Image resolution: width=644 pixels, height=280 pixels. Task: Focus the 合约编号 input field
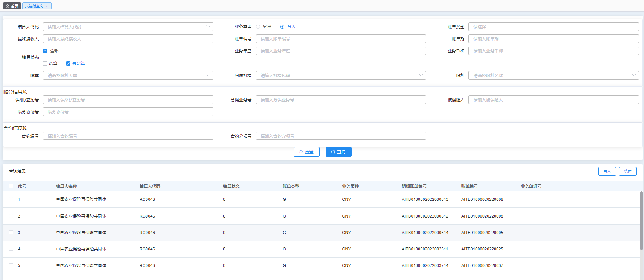coord(128,136)
